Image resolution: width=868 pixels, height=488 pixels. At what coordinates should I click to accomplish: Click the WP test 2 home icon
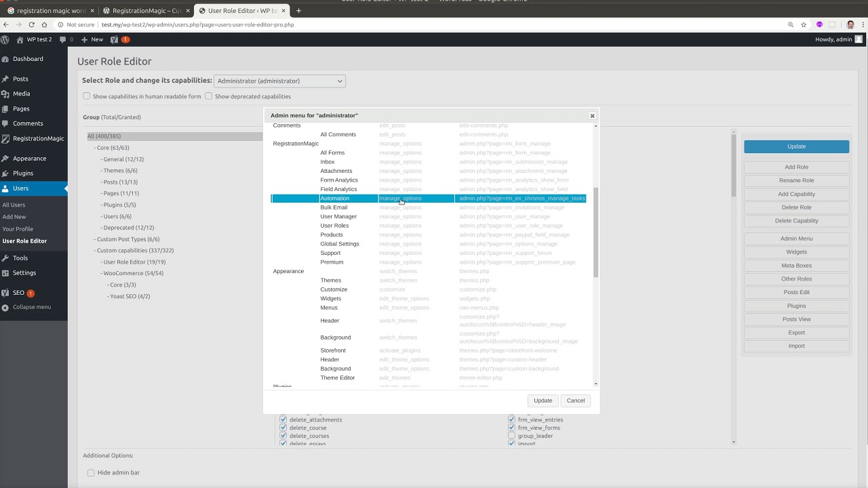point(20,39)
